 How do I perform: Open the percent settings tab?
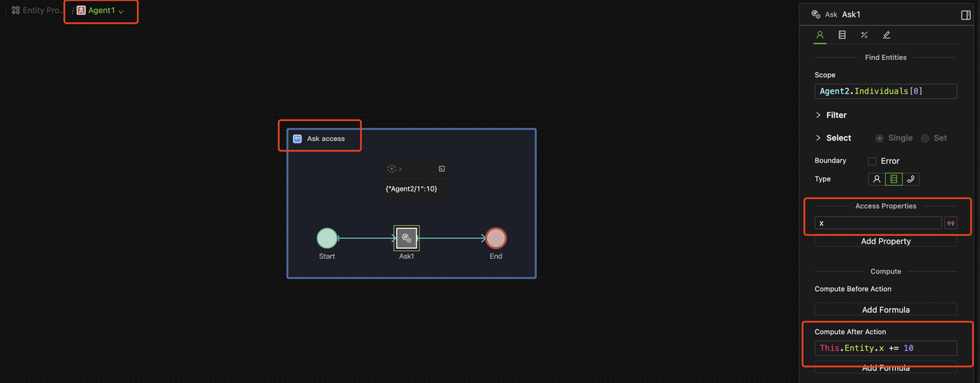point(864,35)
